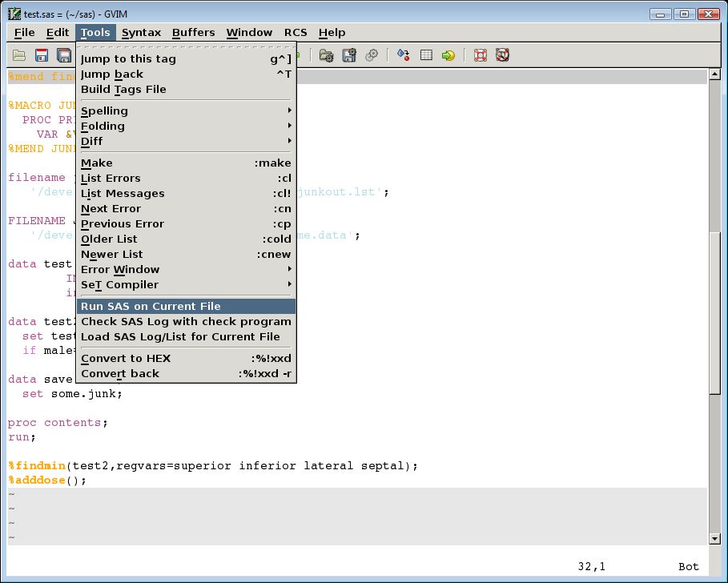Select List Errors entry

[186, 179]
